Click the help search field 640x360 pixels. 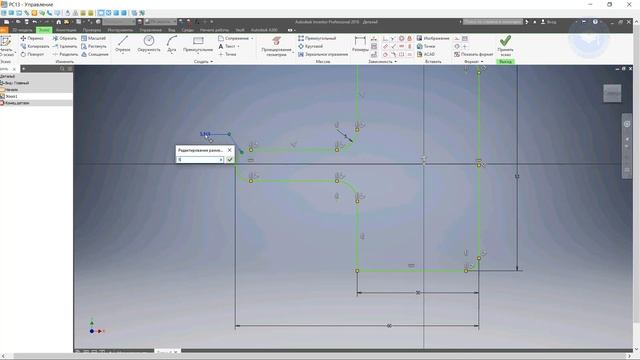(493, 22)
